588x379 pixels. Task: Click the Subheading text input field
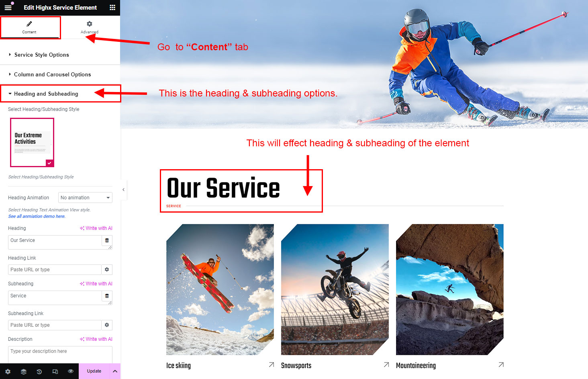pos(55,298)
